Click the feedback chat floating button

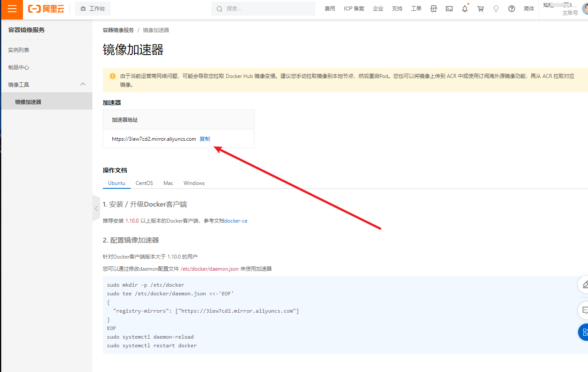[584, 310]
